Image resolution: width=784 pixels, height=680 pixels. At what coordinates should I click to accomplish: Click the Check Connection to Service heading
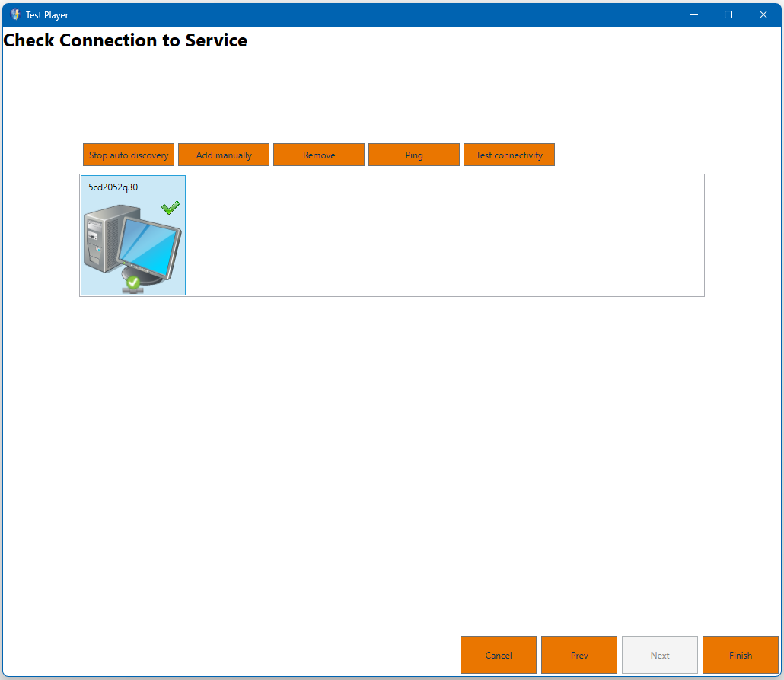point(126,40)
